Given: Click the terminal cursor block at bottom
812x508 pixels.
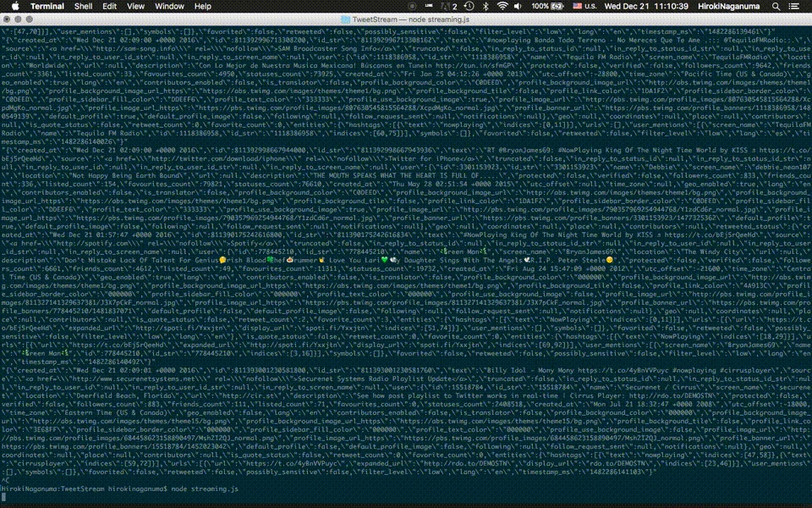Looking at the screenshot, I should tap(3, 497).
